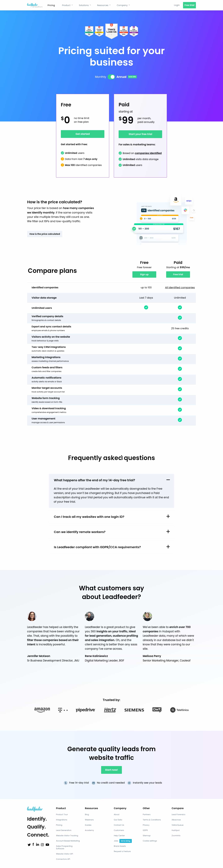Viewport: 223px width, 868px height.
Task: Click the Start your free trial button
Action: [140, 134]
